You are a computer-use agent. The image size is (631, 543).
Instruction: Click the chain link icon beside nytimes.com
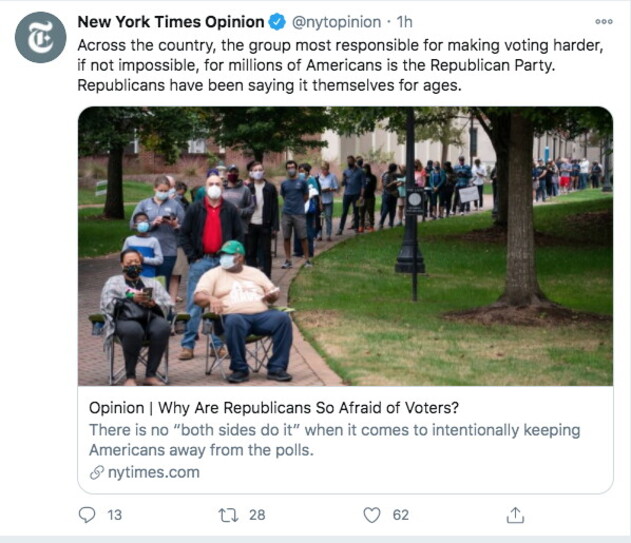pos(97,473)
